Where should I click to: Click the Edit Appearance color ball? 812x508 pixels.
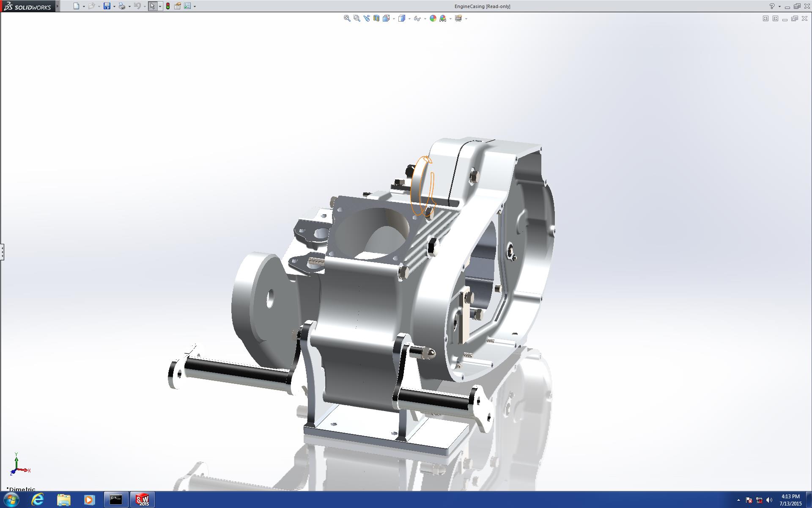(x=433, y=18)
